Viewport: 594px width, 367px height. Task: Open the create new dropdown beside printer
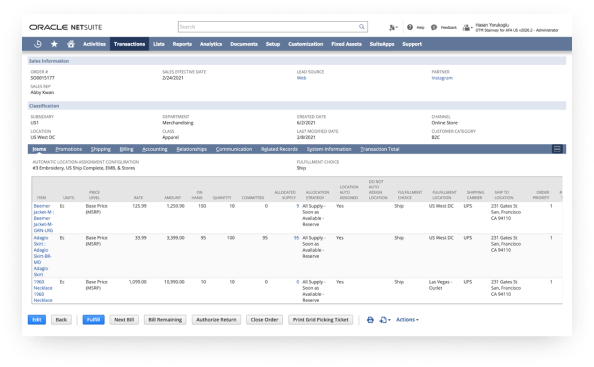(x=385, y=320)
